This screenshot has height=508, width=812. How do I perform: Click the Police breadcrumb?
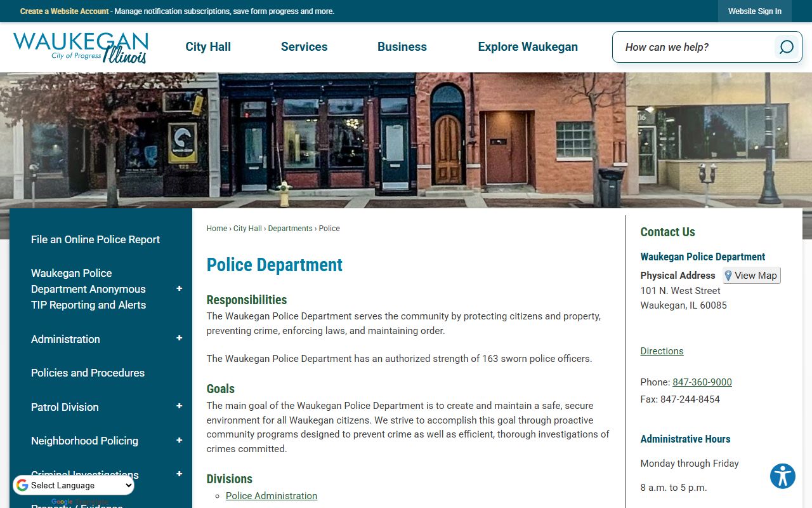(329, 229)
